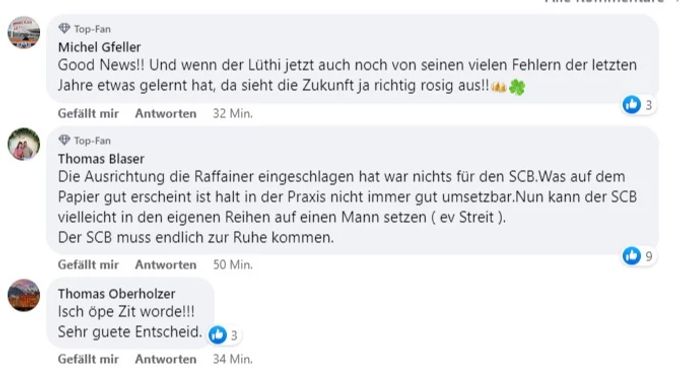The width and height of the screenshot is (680, 368).
Task: Reply to Thomas Blaser's comment with Antworten
Action: tap(166, 265)
